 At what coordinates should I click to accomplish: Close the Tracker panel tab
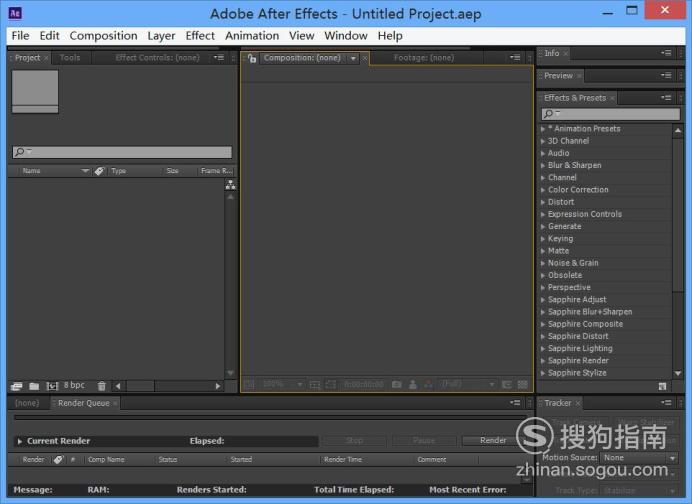click(577, 403)
